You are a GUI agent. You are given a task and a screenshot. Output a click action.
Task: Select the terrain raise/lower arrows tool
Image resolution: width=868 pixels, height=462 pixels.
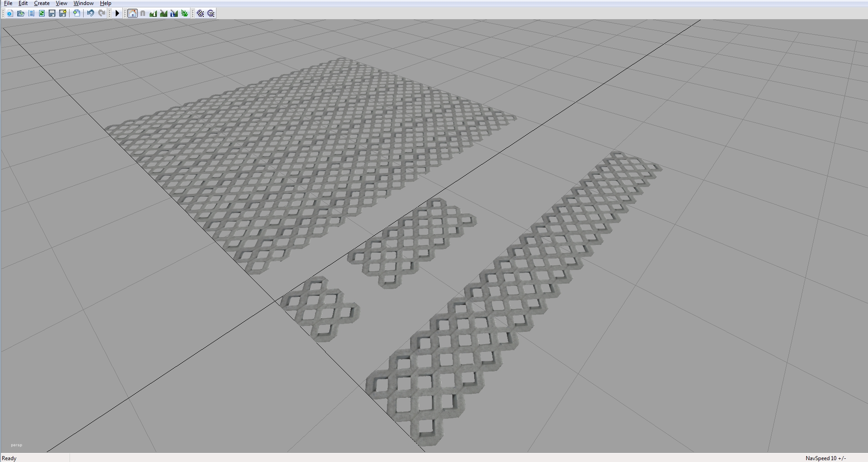coord(153,14)
